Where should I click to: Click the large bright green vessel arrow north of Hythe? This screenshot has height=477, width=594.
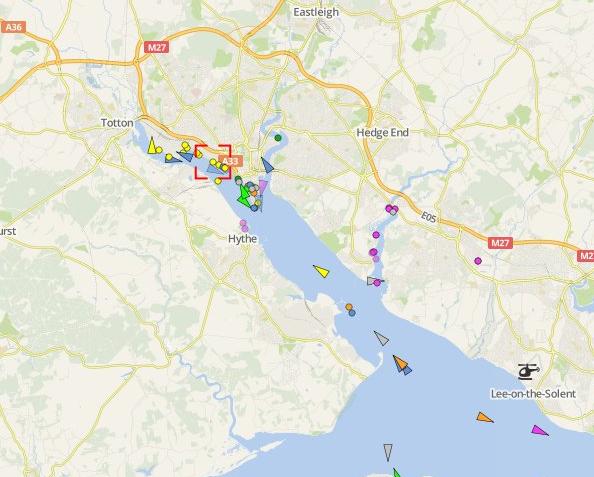(x=243, y=196)
